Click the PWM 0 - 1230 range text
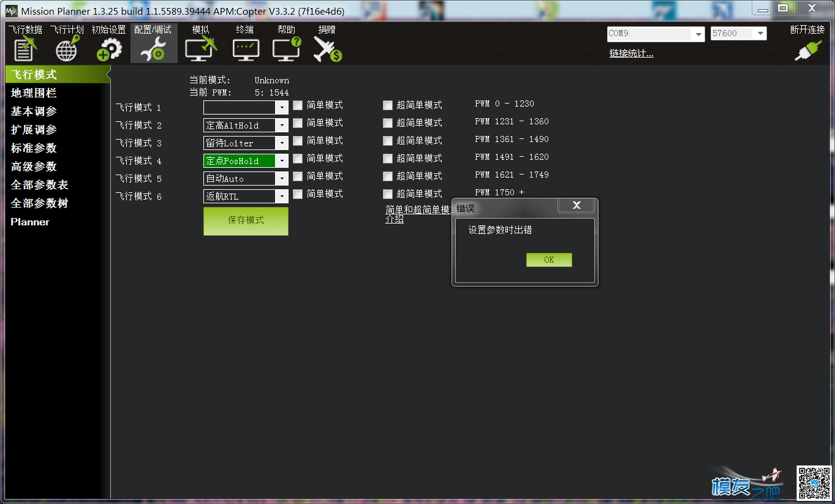This screenshot has height=504, width=835. click(x=504, y=103)
